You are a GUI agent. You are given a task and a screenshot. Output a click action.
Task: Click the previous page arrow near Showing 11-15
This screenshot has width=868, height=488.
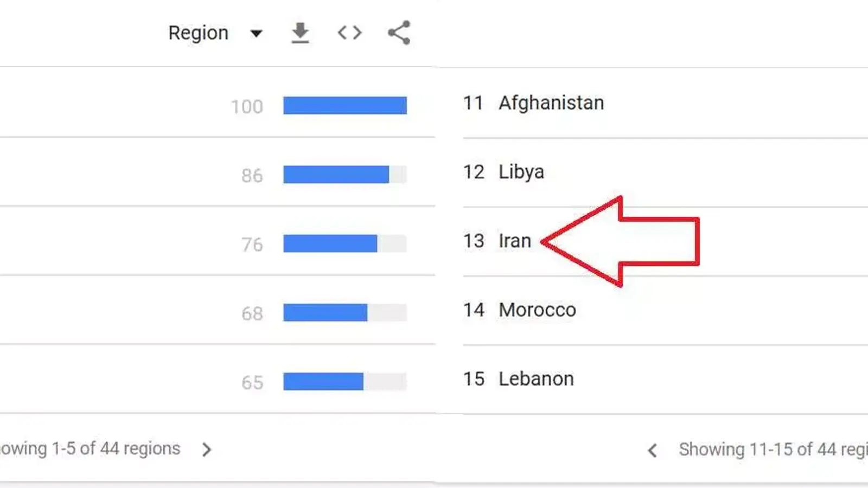[652, 450]
